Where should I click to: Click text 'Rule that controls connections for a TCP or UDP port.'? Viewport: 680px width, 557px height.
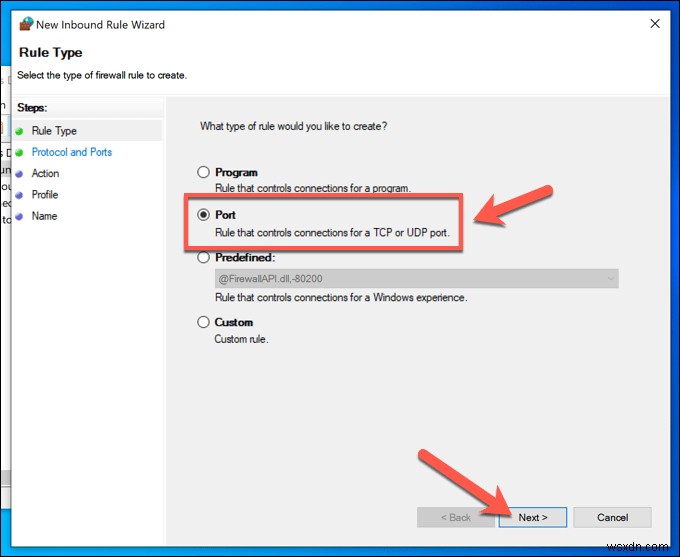(x=333, y=233)
